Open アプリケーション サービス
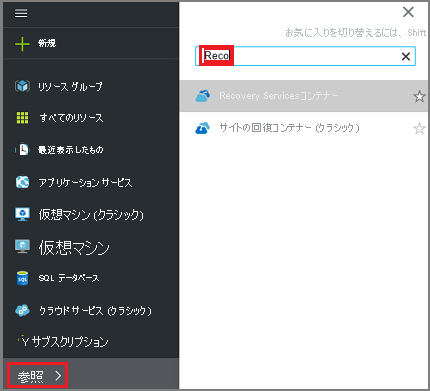This screenshot has height=391, width=430. click(85, 182)
